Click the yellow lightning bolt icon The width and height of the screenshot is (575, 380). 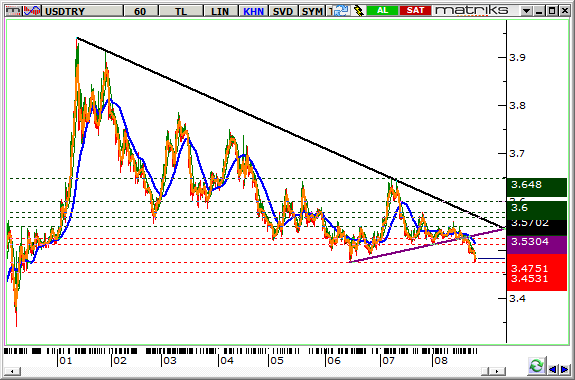pyautogui.click(x=358, y=11)
